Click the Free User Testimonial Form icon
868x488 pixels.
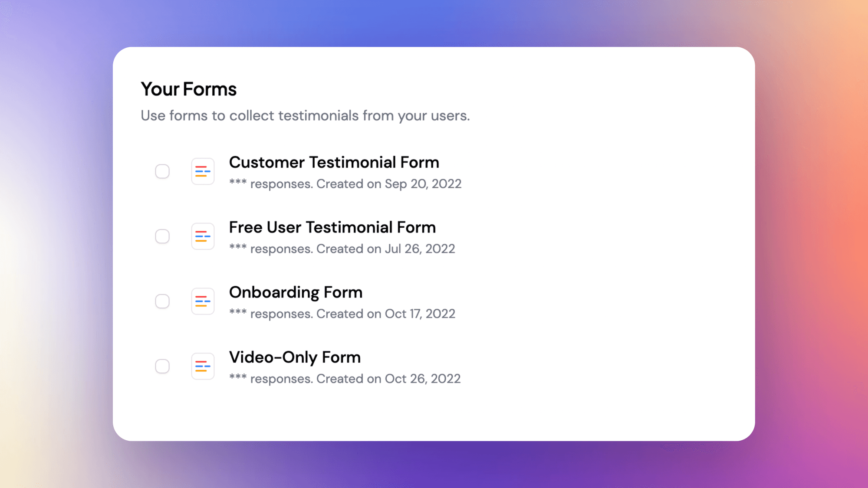coord(203,236)
